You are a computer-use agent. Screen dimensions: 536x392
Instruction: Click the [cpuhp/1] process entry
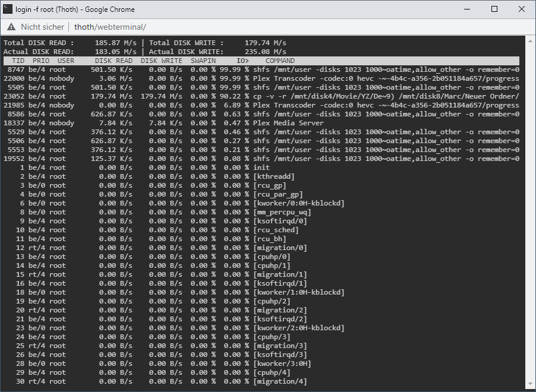tap(272, 265)
